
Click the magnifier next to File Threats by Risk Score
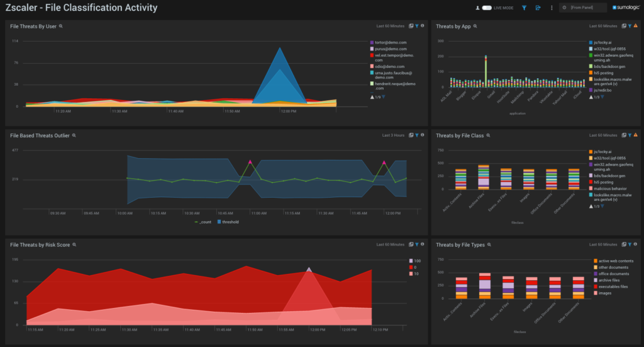pyautogui.click(x=74, y=244)
